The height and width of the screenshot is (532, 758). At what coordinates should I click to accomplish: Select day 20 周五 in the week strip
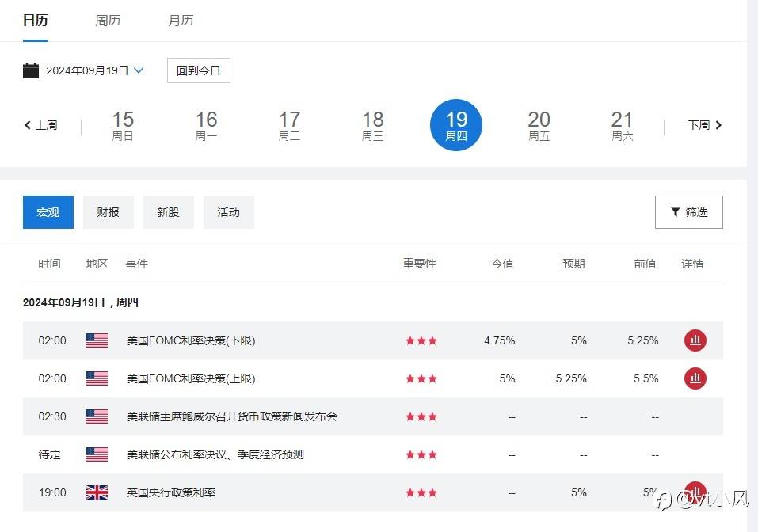(x=539, y=125)
